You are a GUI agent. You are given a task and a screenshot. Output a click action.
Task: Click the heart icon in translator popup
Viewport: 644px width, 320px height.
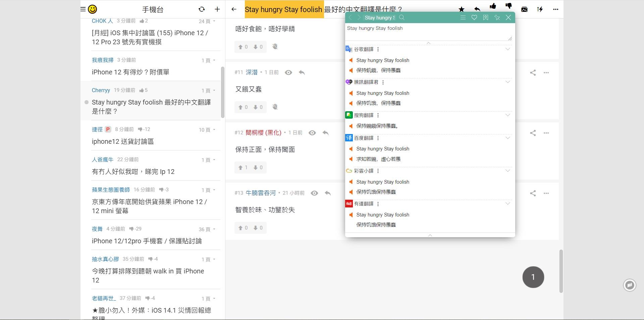click(x=474, y=17)
